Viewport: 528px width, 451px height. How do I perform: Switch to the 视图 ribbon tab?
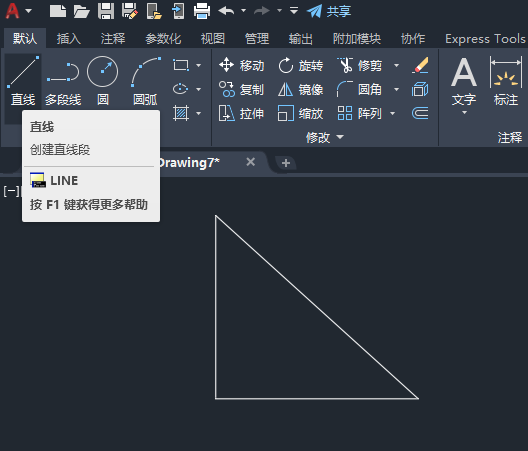point(213,39)
